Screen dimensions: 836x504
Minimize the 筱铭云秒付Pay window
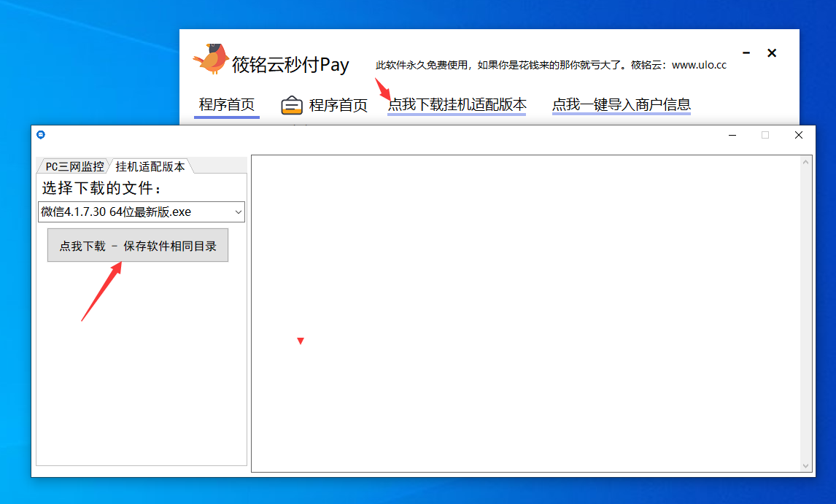coord(746,53)
